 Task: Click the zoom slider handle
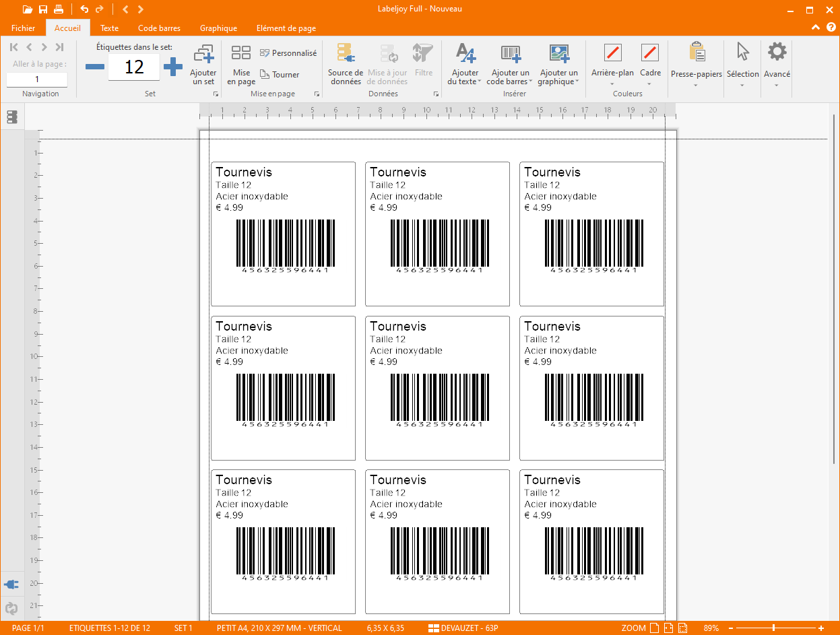tap(773, 628)
